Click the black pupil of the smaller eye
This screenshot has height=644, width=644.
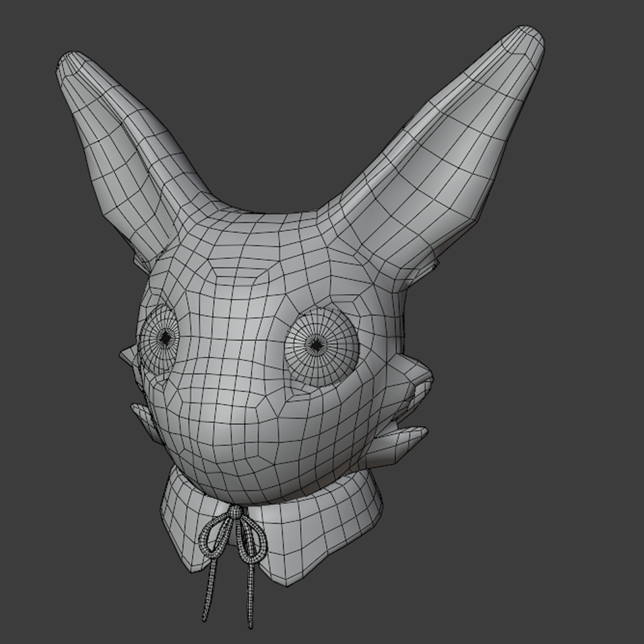coord(165,337)
